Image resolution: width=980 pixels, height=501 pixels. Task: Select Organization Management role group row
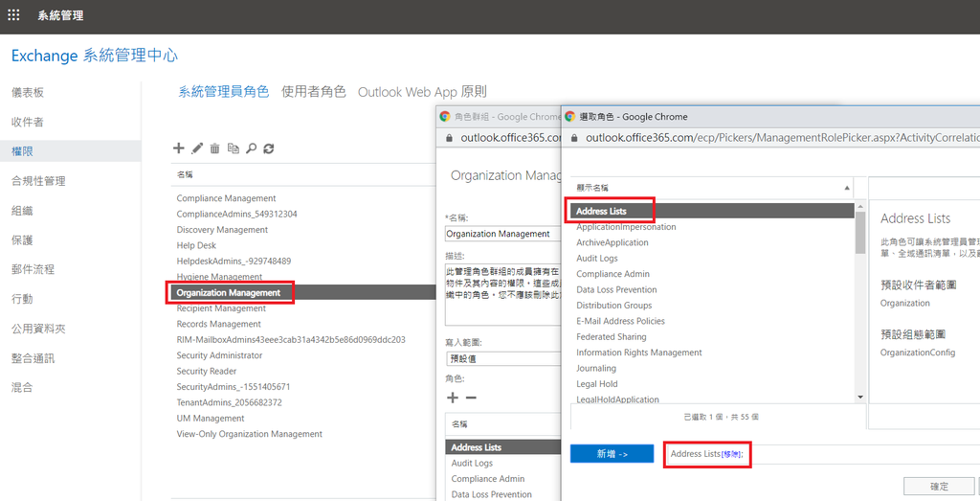click(x=302, y=292)
